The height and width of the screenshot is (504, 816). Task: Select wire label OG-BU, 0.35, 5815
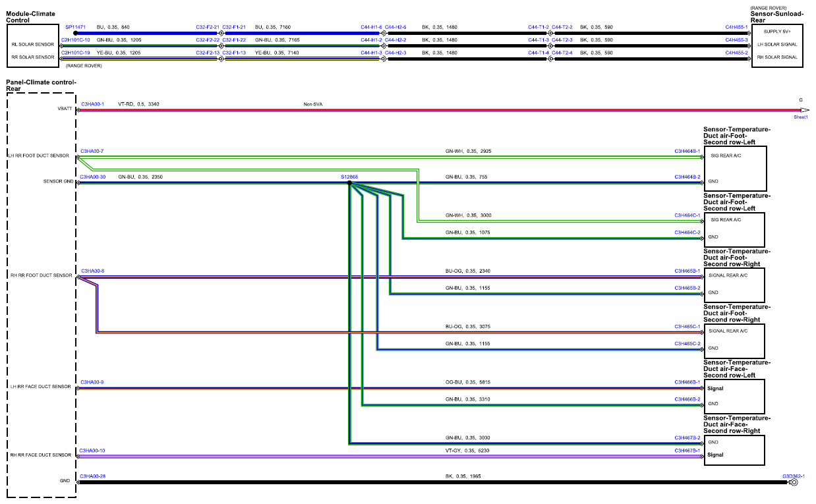(469, 382)
